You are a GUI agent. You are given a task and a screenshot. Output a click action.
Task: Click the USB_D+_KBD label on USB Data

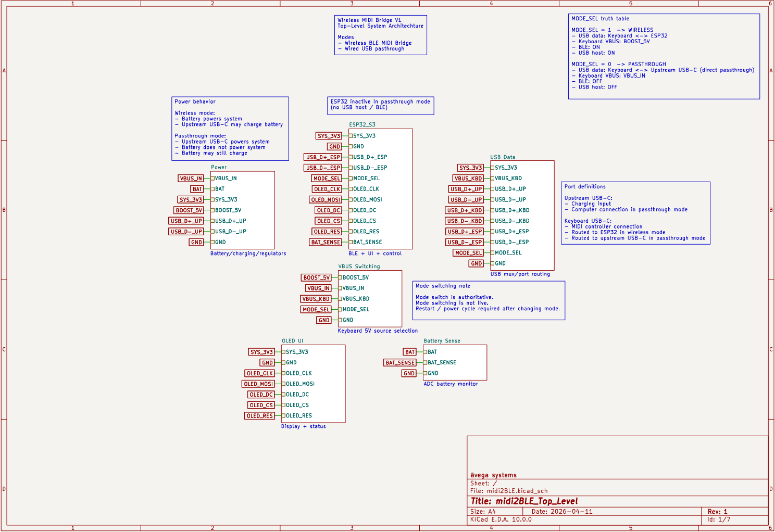[464, 210]
